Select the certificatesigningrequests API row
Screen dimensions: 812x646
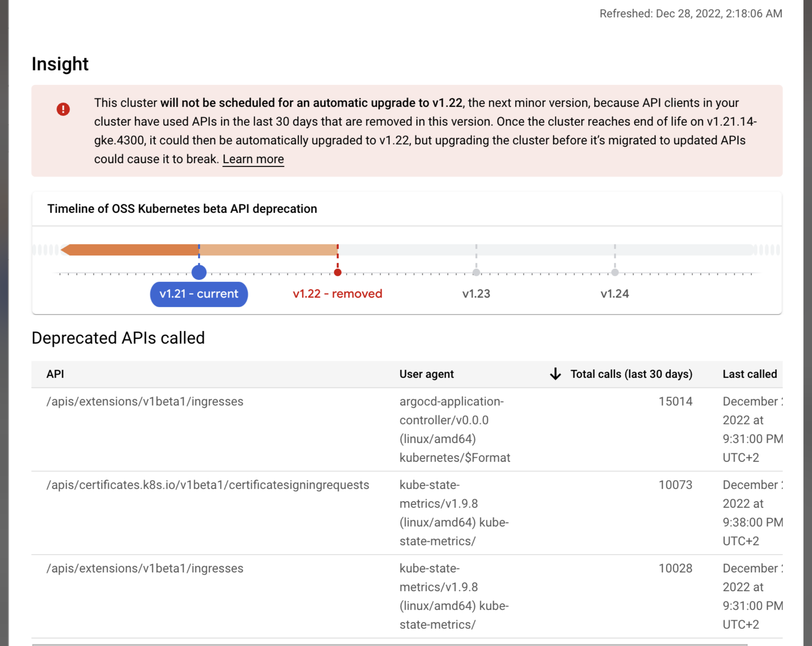[x=207, y=485]
